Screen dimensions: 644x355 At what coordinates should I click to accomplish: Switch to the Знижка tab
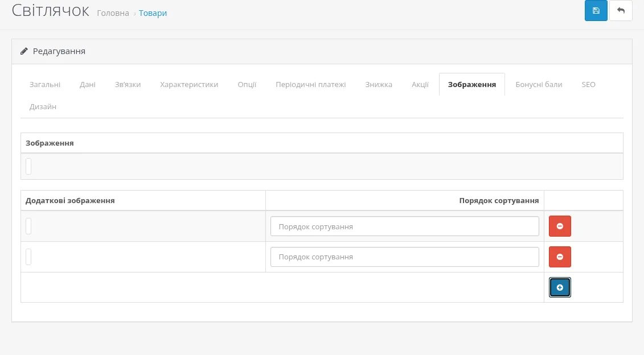(379, 85)
